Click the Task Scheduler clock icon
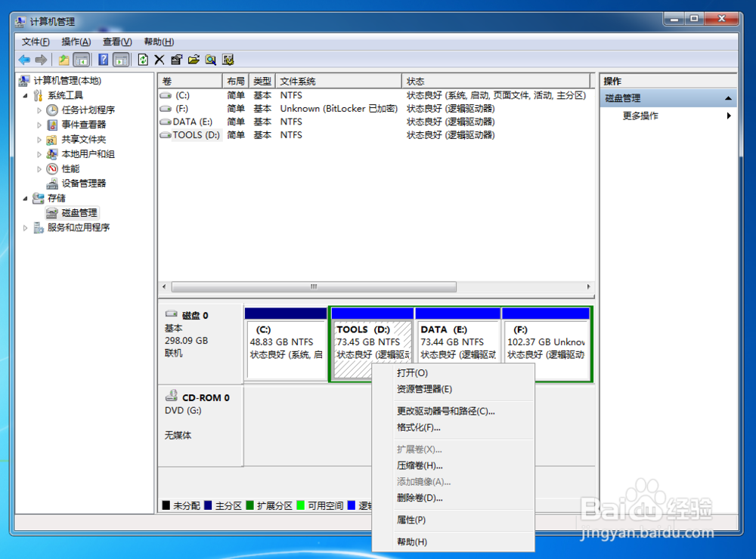This screenshot has height=559, width=756. (x=52, y=110)
